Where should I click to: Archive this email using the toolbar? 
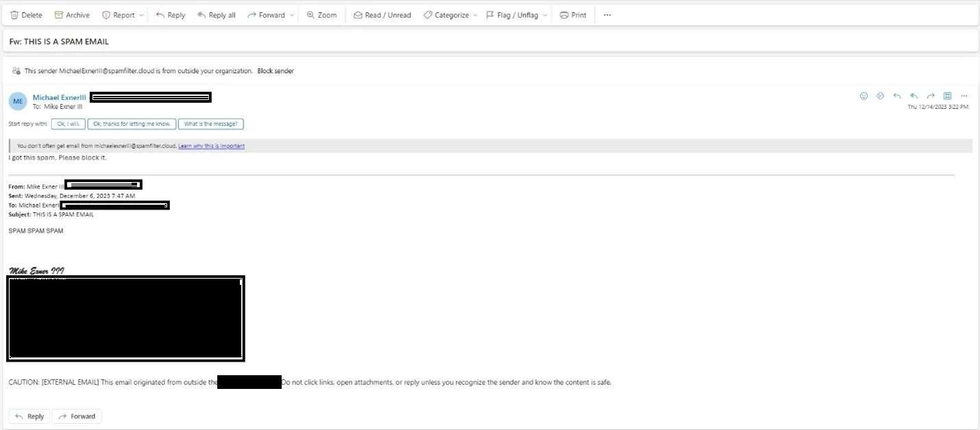72,15
